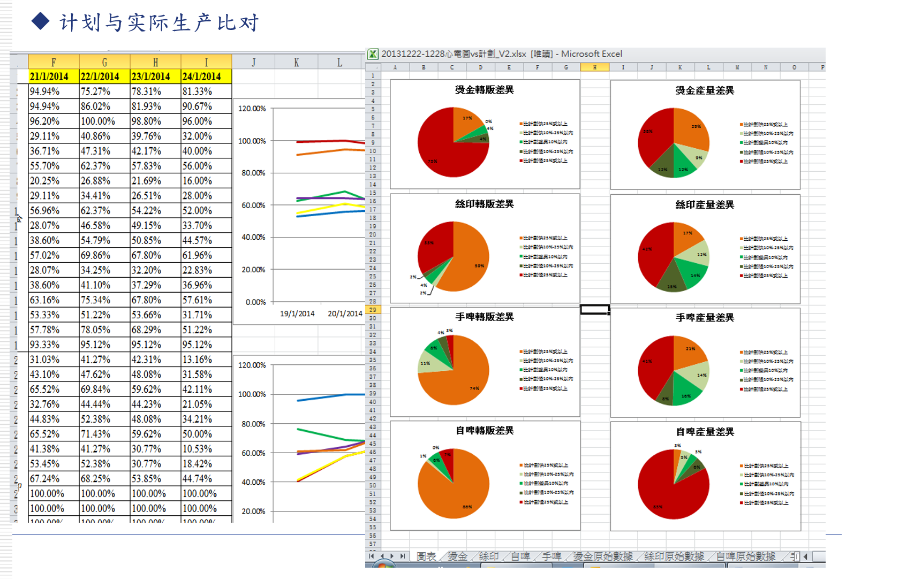Image resolution: width=899 pixels, height=588 pixels.
Task: Click the Excel application icon in title bar
Action: (373, 54)
